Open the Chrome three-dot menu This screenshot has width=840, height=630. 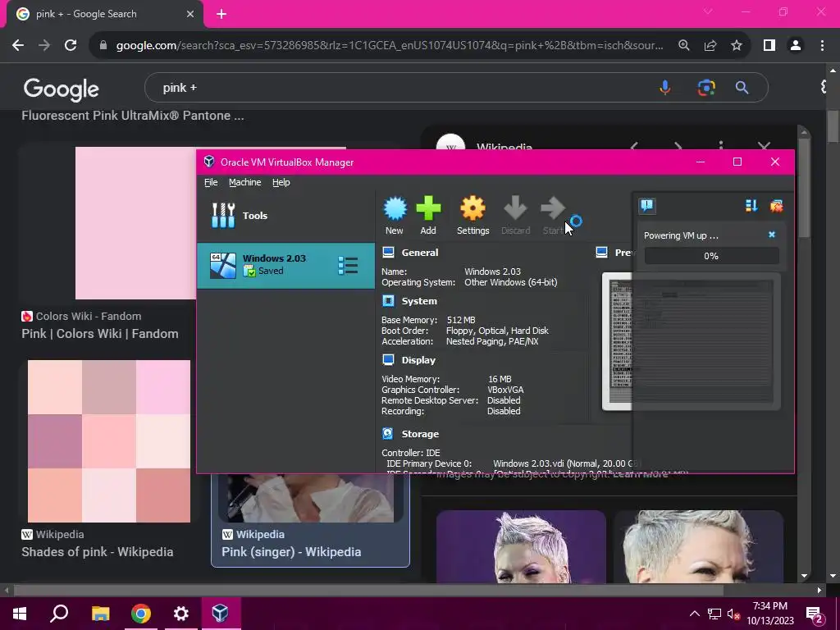click(822, 46)
